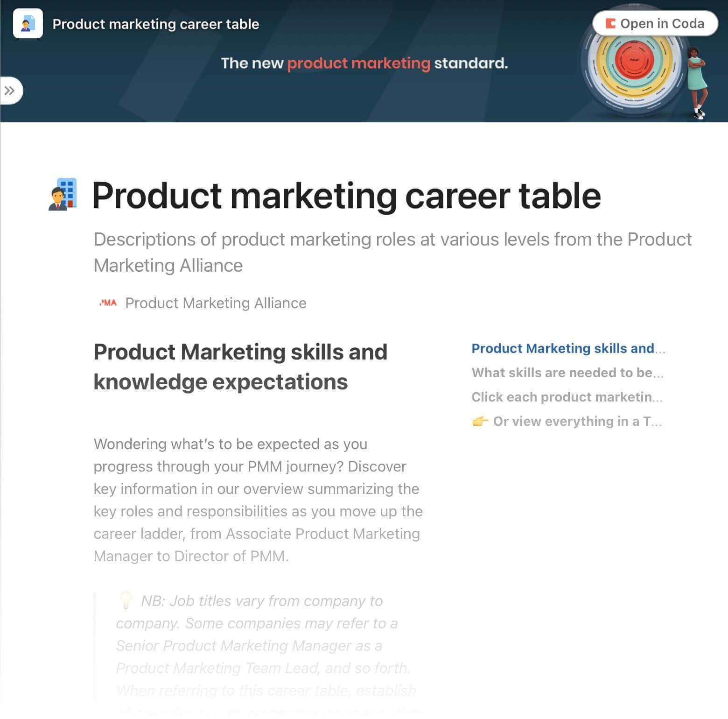This screenshot has height=719, width=728.
Task: Click the circular framework diagram in banner
Action: 634,61
